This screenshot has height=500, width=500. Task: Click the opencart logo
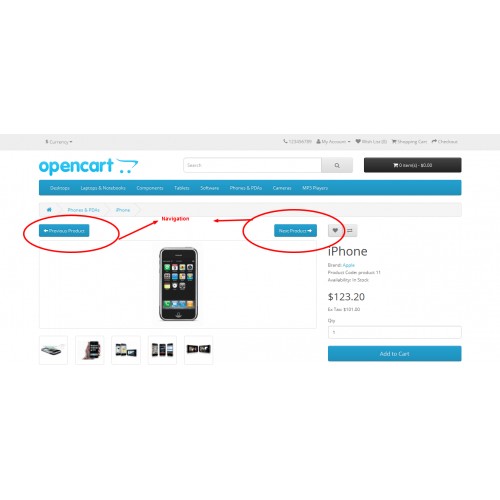click(x=88, y=166)
